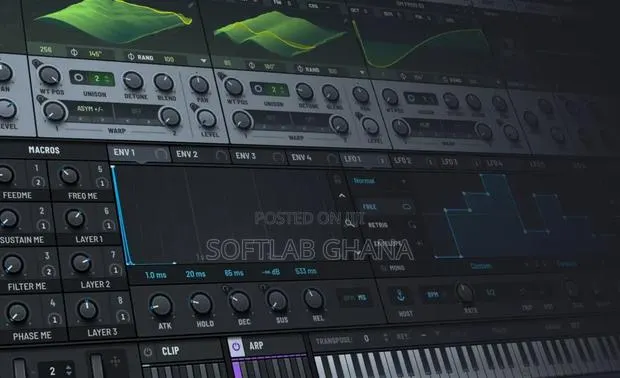Image resolution: width=620 pixels, height=378 pixels.
Task: Switch to the ENV 2 tab
Action: point(201,155)
